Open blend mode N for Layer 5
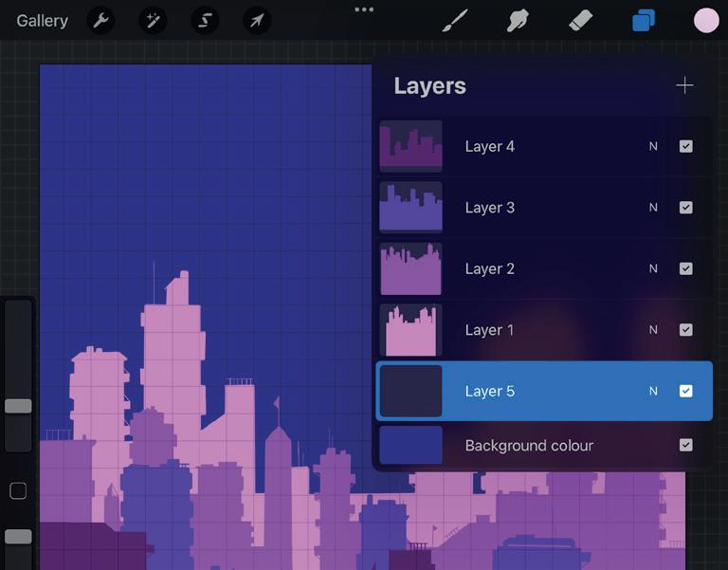Screen dimensions: 728x570 coord(653,391)
